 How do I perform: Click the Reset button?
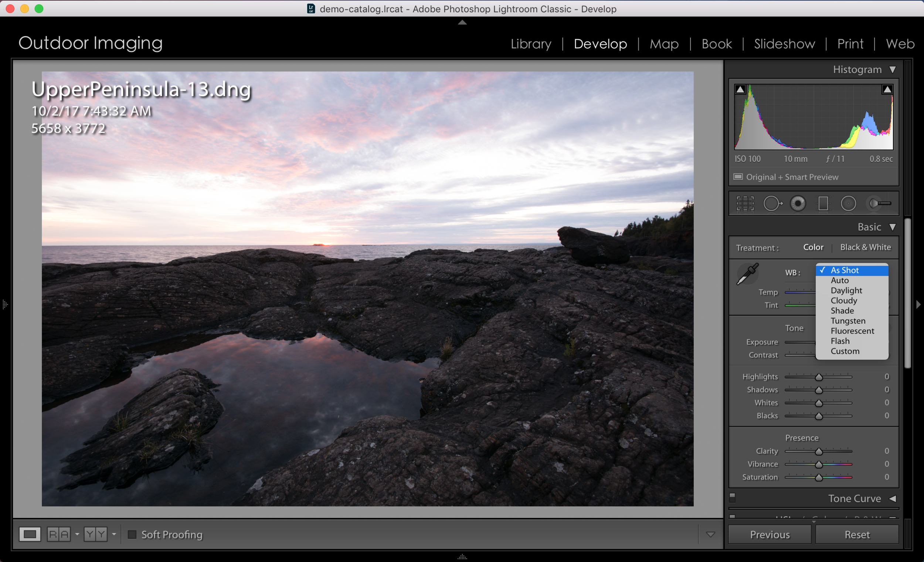[x=857, y=535]
